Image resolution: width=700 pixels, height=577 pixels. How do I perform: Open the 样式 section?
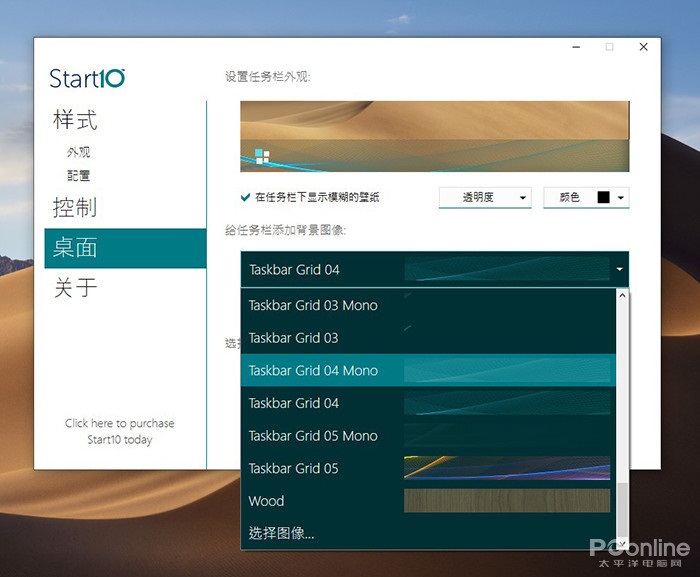tap(75, 121)
